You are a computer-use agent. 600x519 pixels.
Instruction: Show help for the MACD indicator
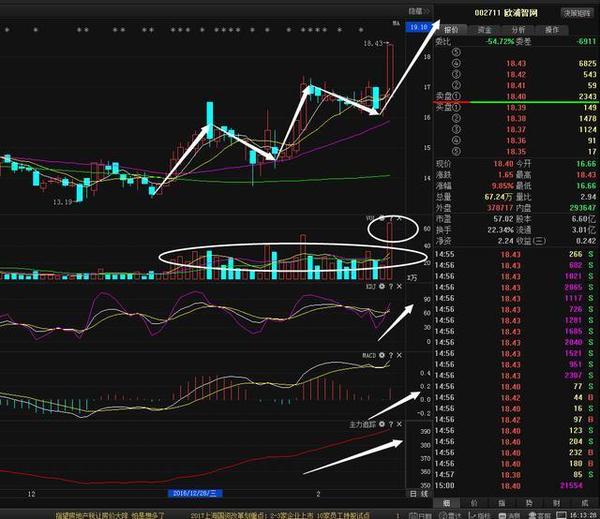tap(391, 355)
